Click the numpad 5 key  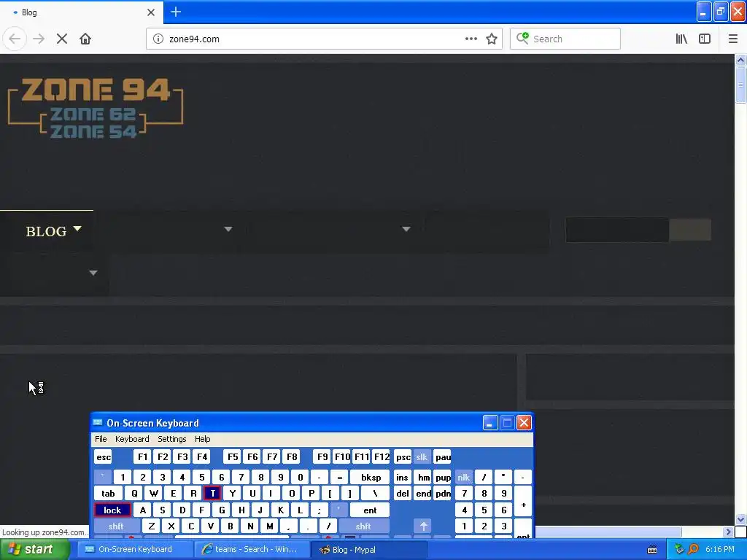tap(484, 510)
